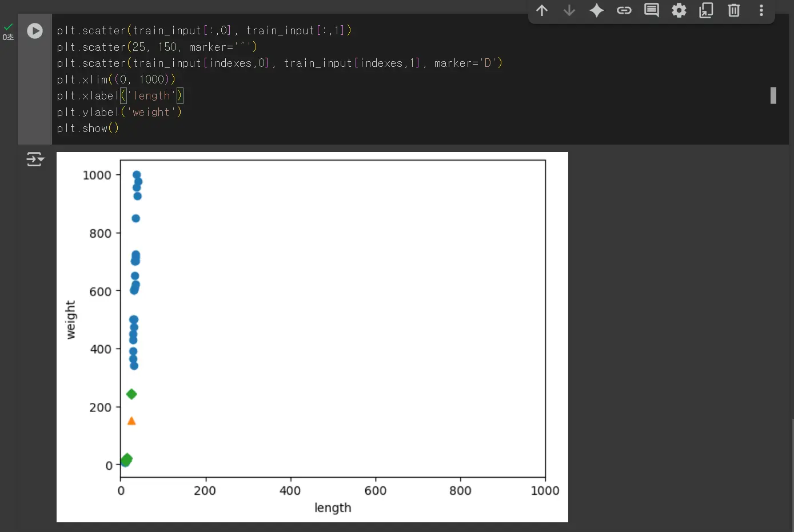
Task: Click the green diamond marker near 250
Action: 131,394
